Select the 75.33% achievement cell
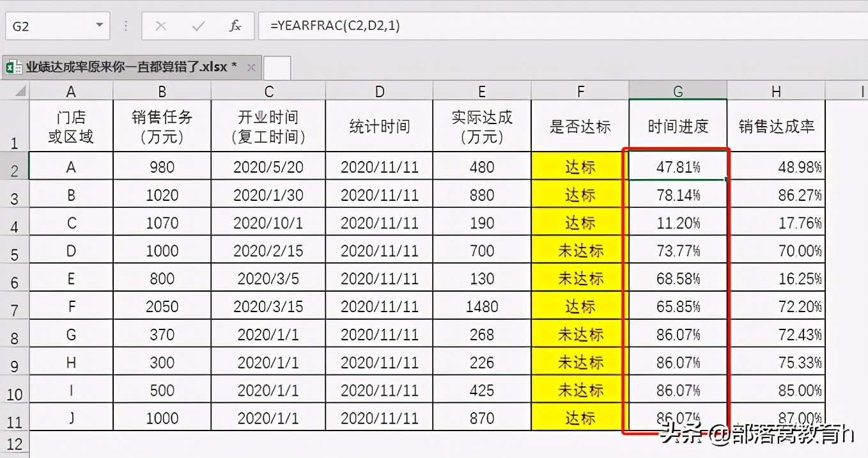868x458 pixels. [776, 362]
